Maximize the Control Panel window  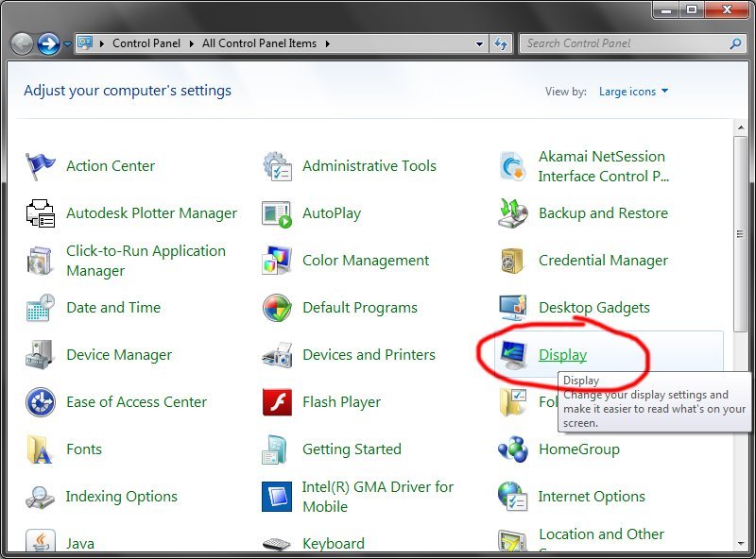692,9
